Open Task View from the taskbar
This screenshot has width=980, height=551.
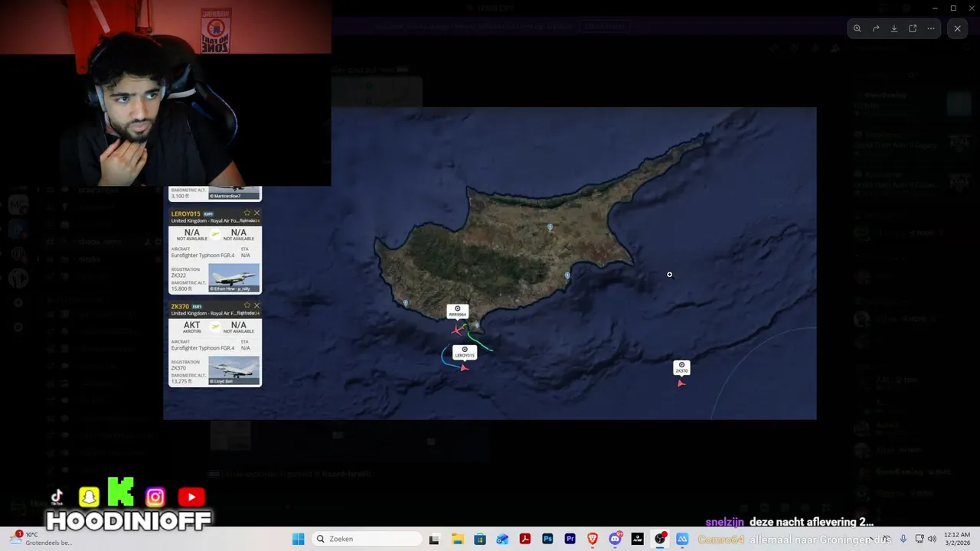click(x=434, y=539)
